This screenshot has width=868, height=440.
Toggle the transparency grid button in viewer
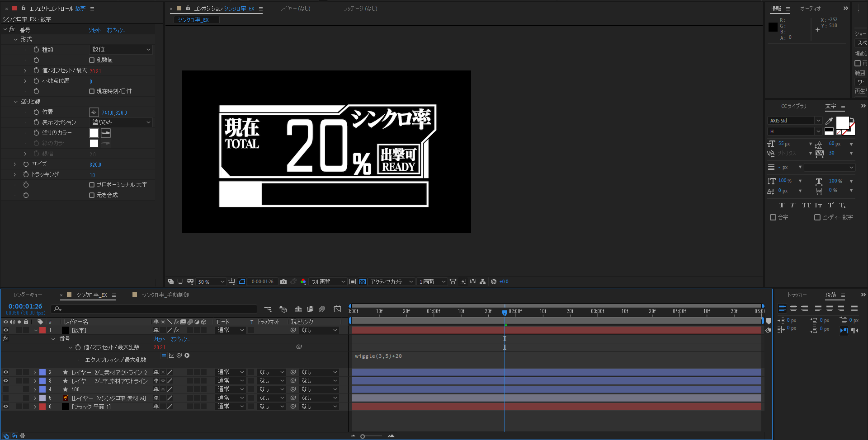coord(363,282)
